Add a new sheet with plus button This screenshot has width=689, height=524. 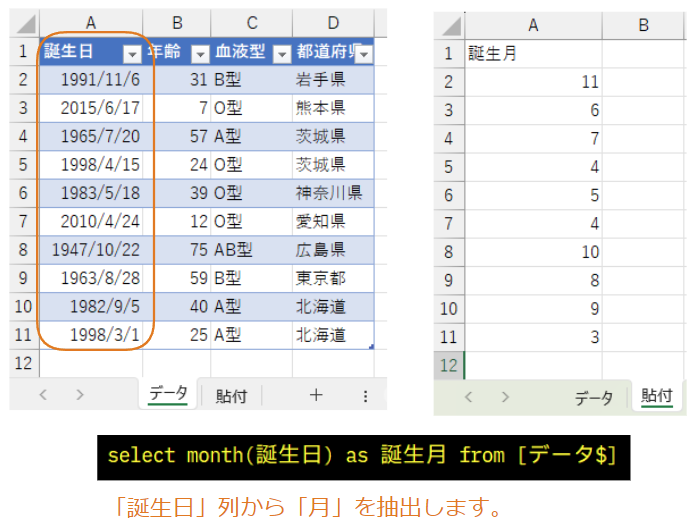(x=316, y=395)
